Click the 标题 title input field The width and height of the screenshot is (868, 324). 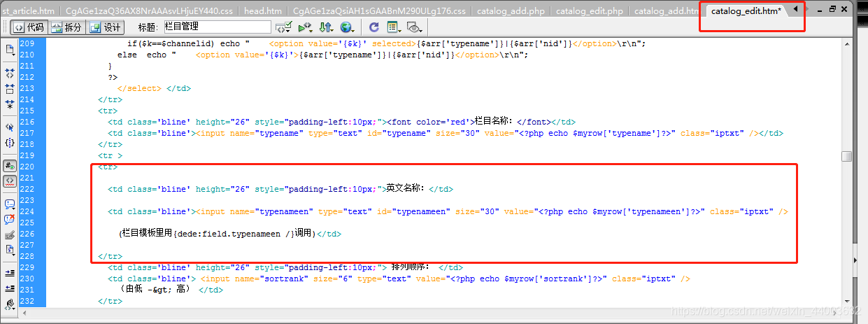pyautogui.click(x=217, y=27)
